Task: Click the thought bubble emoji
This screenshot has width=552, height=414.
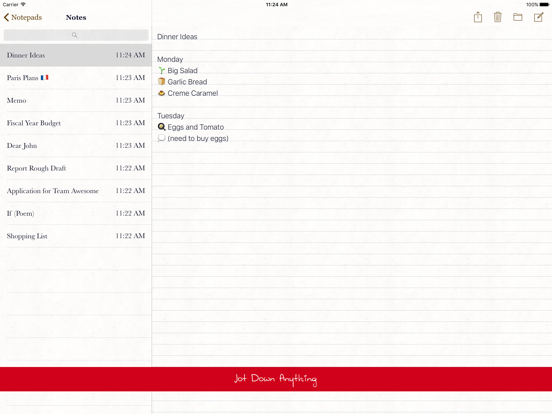Action: 161,138
